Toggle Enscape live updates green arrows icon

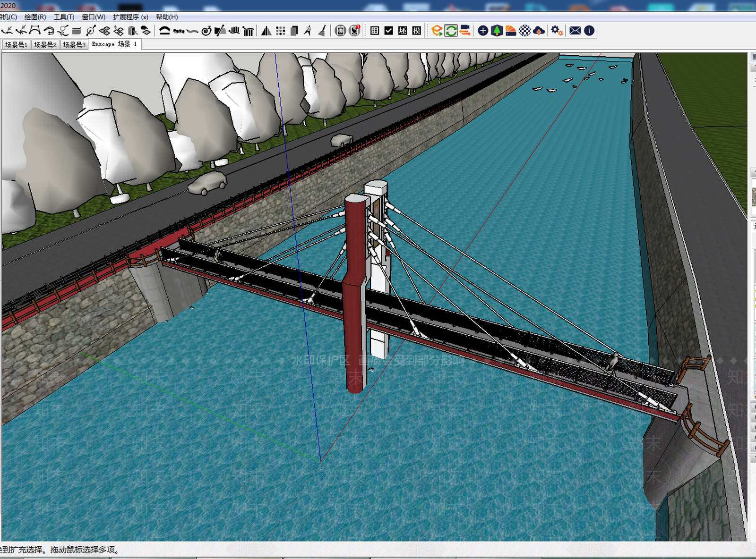click(x=451, y=31)
